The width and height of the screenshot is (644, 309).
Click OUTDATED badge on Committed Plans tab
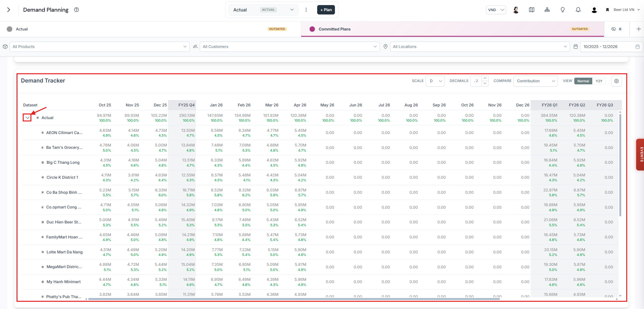pyautogui.click(x=580, y=29)
